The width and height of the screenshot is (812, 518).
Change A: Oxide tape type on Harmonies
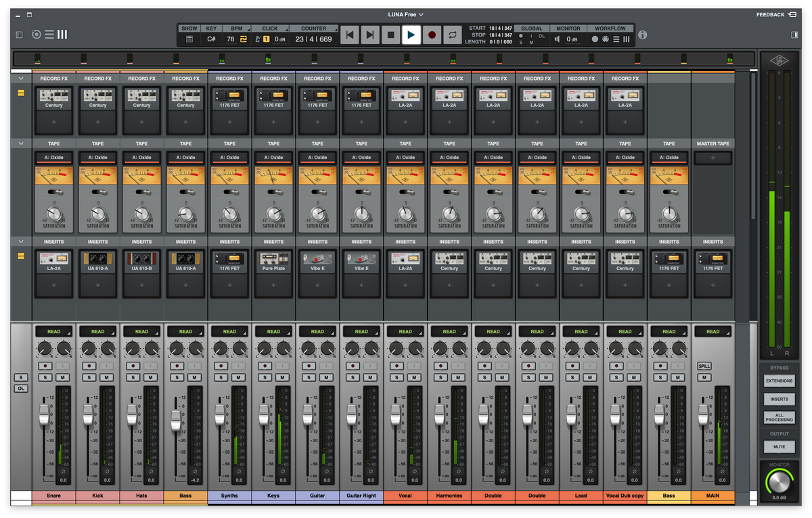(x=449, y=158)
